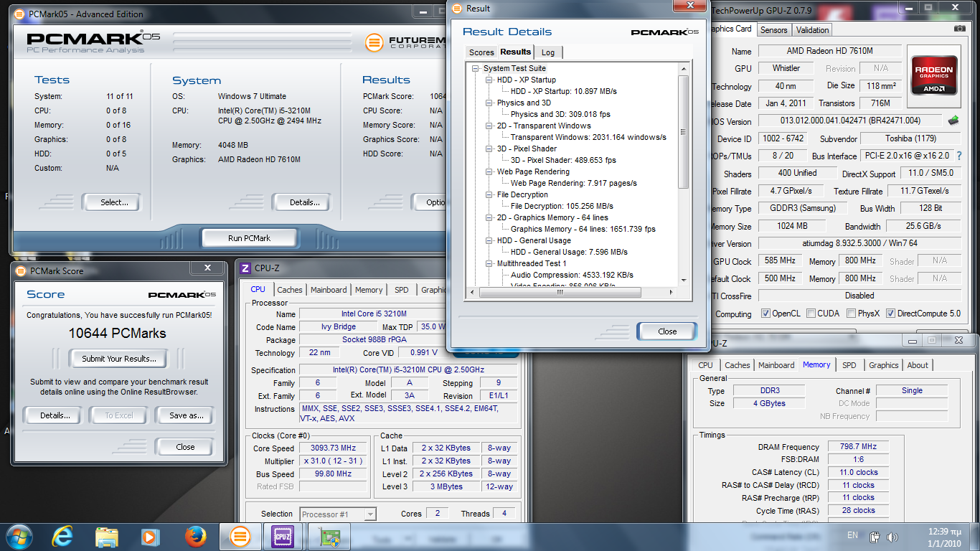Screen dimensions: 980x551
Task: Collapse the System Test Suite node
Action: point(476,68)
